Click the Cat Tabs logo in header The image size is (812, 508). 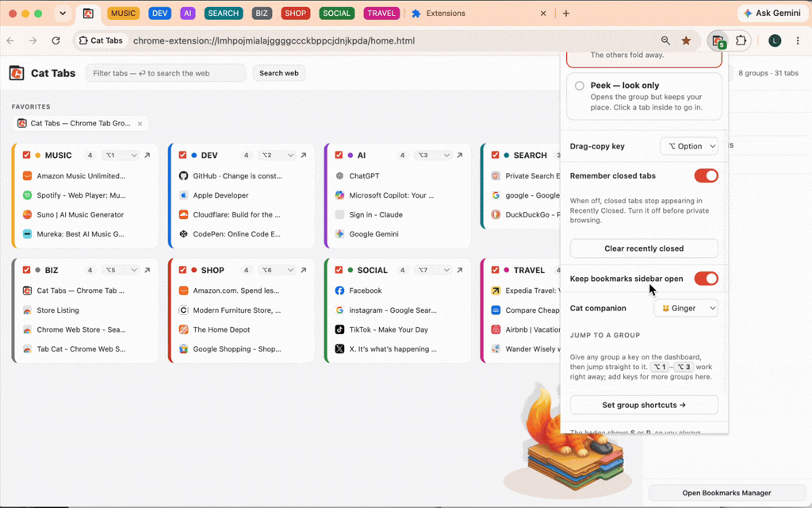tap(17, 73)
